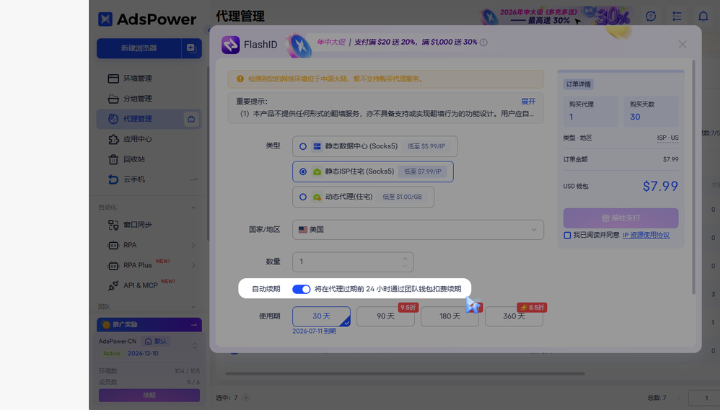Image resolution: width=720 pixels, height=410 pixels.
Task: Choose the 90 天 usage period
Action: tap(386, 316)
